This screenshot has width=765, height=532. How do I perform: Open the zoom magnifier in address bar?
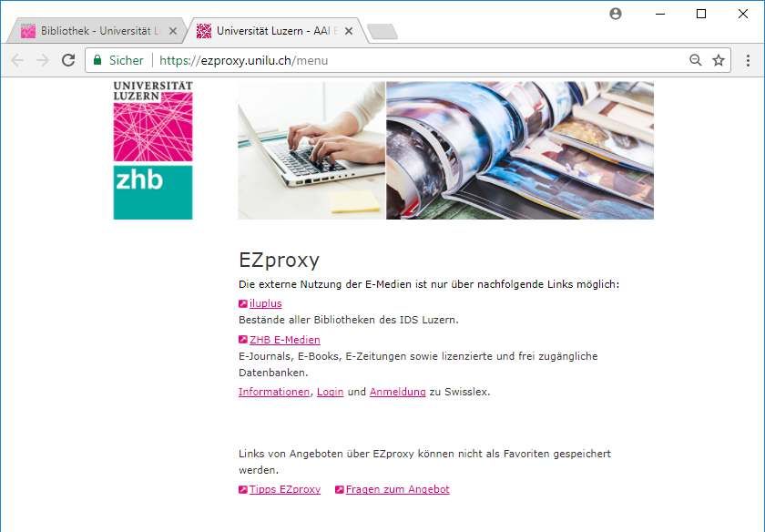[695, 60]
